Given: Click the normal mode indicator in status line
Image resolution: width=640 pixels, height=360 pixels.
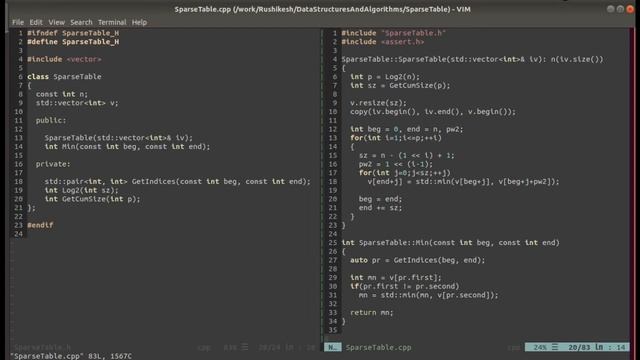Looking at the screenshot, I should (333, 347).
